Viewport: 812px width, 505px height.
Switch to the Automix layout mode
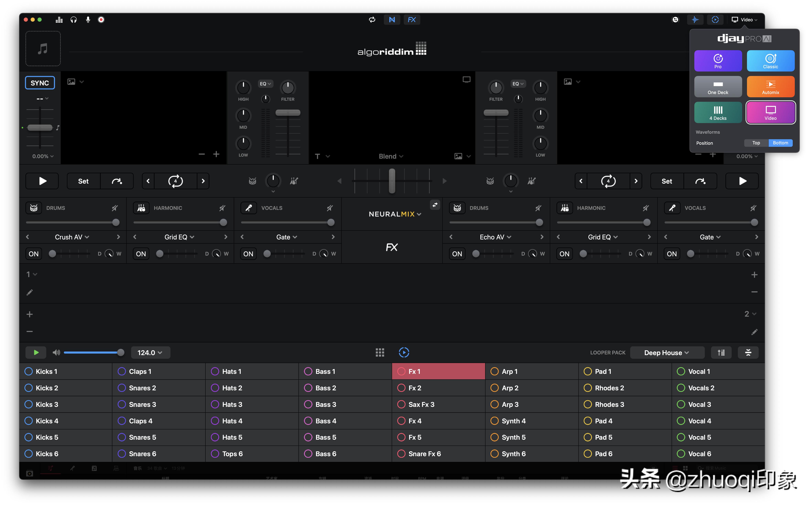click(x=770, y=87)
